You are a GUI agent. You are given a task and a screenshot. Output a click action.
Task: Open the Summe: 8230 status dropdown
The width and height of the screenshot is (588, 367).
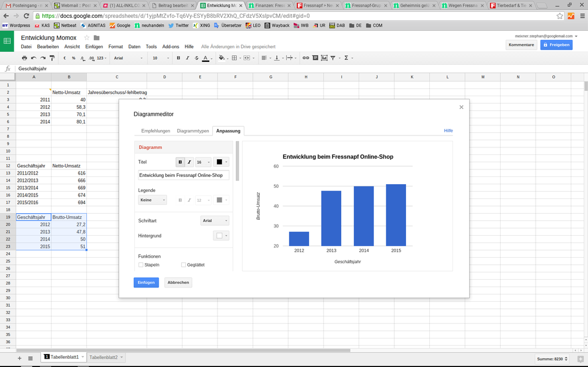coord(553,359)
